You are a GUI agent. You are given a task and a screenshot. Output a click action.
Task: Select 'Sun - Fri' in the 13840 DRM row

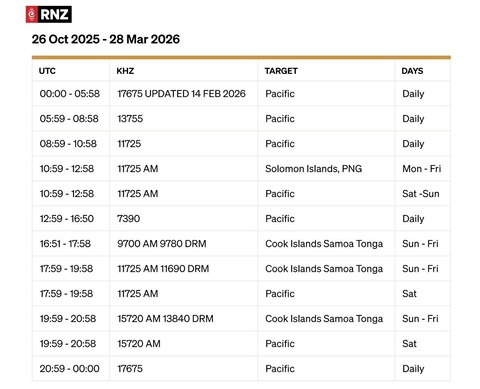click(x=420, y=319)
